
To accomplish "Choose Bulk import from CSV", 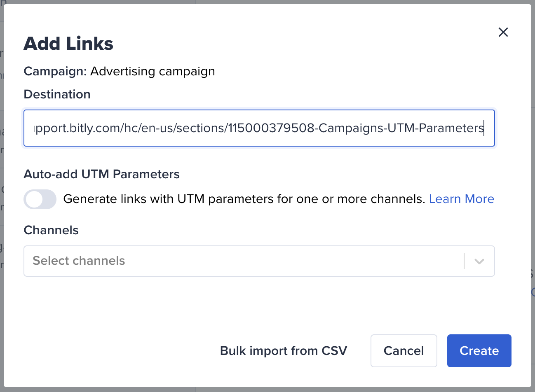I will click(284, 351).
